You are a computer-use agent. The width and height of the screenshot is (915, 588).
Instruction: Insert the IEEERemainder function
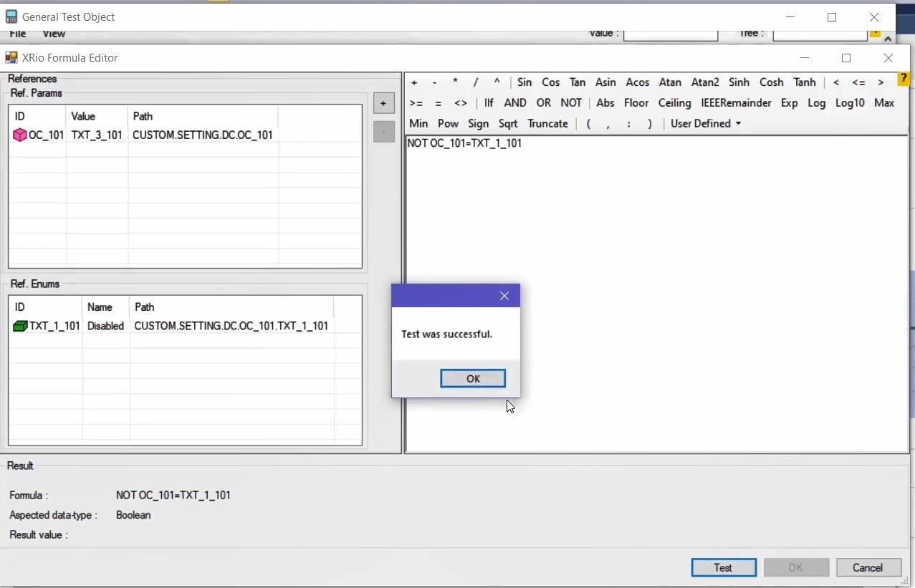736,103
